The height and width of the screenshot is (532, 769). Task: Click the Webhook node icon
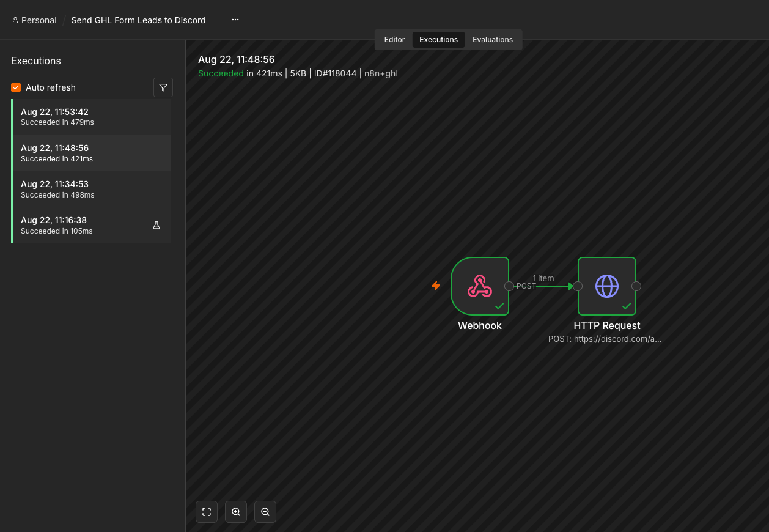click(x=480, y=286)
